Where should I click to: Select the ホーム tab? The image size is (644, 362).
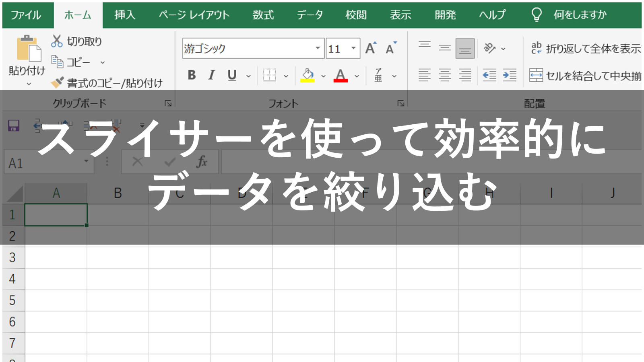(78, 15)
